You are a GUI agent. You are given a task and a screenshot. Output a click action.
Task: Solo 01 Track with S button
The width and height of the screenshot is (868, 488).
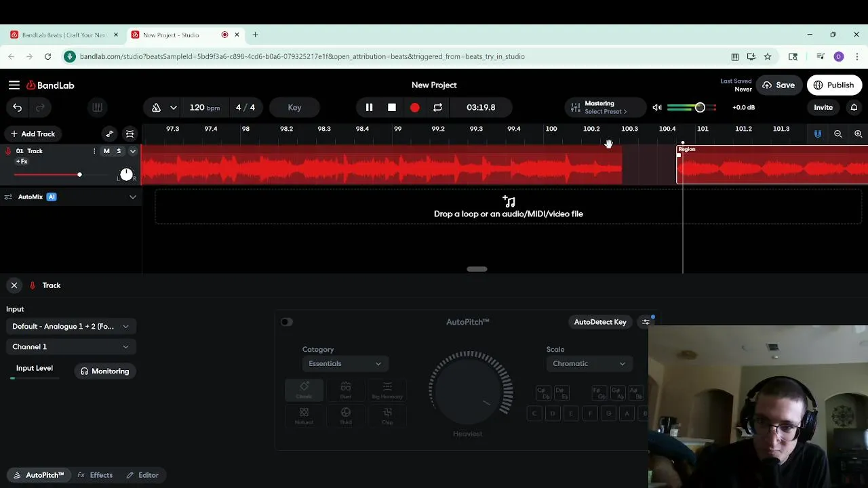pos(119,151)
